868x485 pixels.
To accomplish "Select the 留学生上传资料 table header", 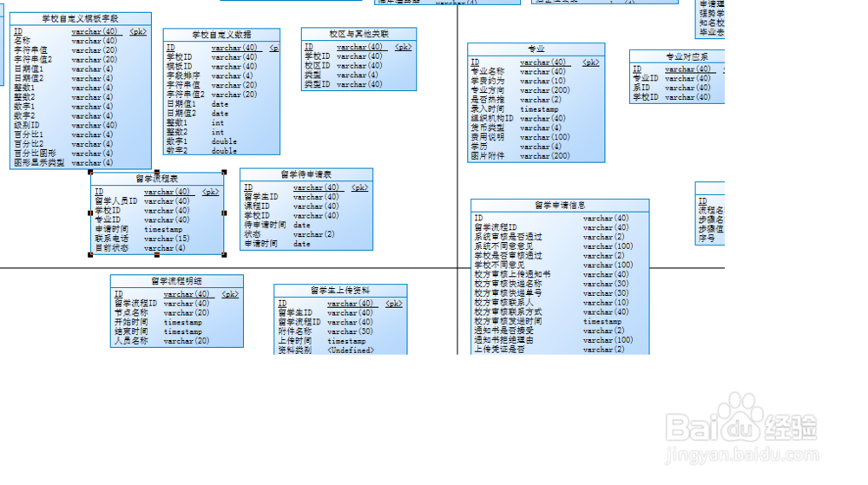I will (x=340, y=290).
